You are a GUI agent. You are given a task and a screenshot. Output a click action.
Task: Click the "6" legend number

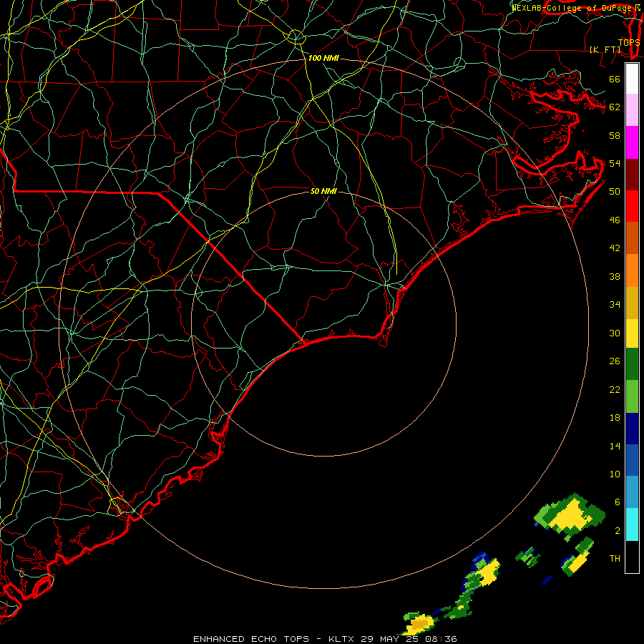618,502
